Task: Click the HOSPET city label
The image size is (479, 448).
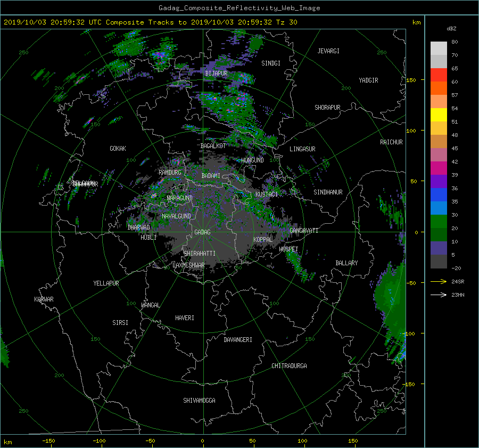Action: 288,249
